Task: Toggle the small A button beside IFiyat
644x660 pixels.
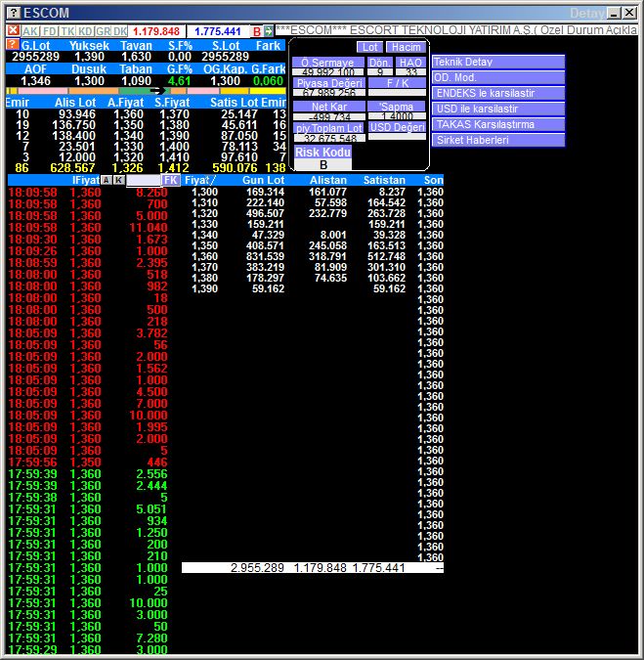Action: point(107,180)
